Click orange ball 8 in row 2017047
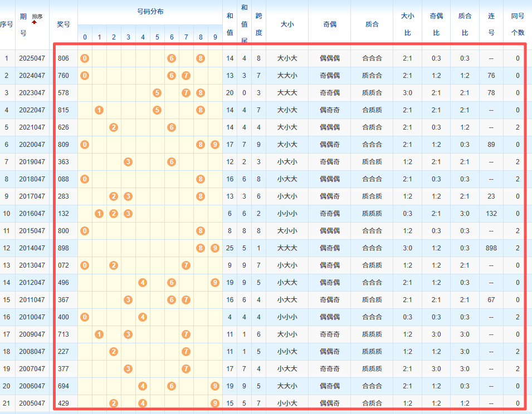 (x=201, y=196)
